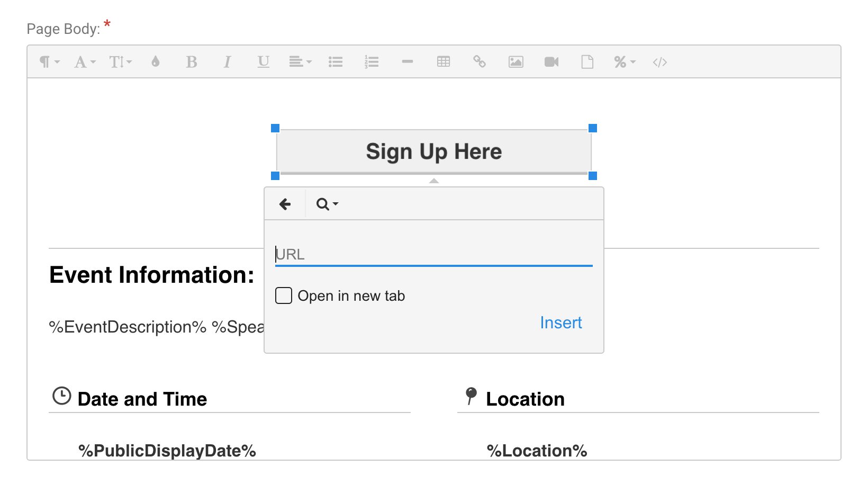Open the link search dropdown
The width and height of the screenshot is (868, 484).
point(327,204)
